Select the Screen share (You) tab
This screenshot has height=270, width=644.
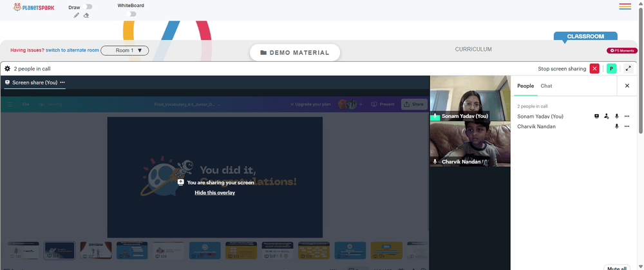[x=35, y=82]
